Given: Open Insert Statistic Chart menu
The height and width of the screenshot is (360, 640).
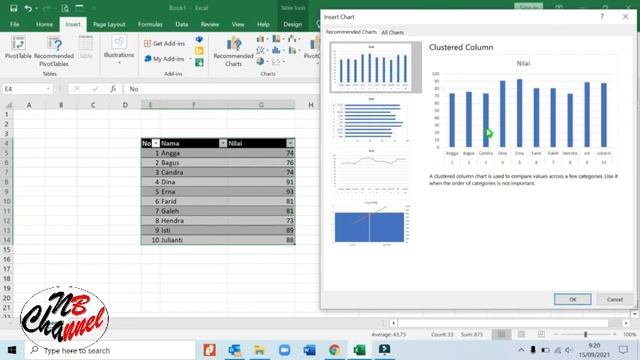Looking at the screenshot, I should 278,50.
